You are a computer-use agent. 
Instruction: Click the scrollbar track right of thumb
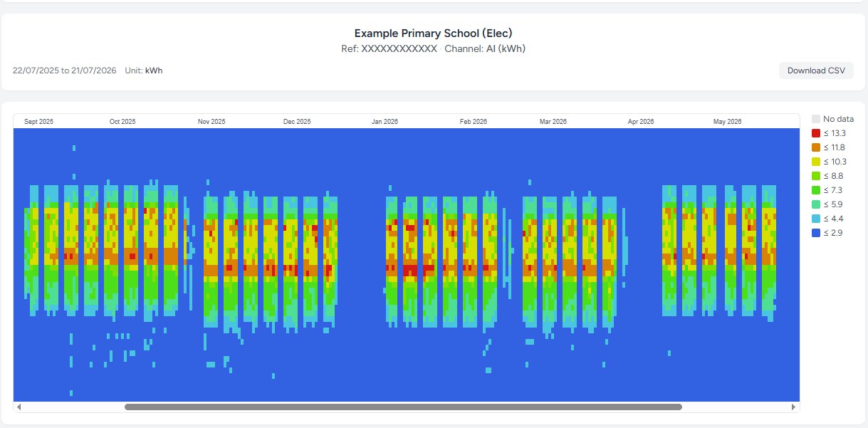tap(736, 407)
